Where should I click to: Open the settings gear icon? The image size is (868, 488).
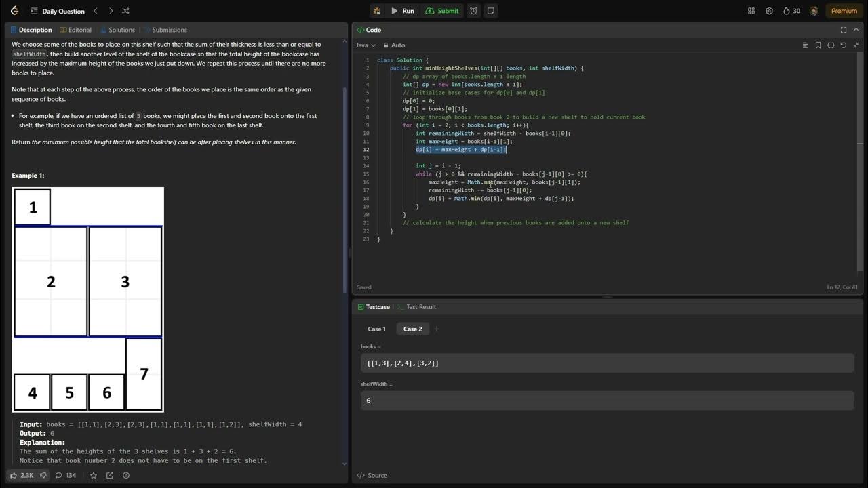point(769,11)
